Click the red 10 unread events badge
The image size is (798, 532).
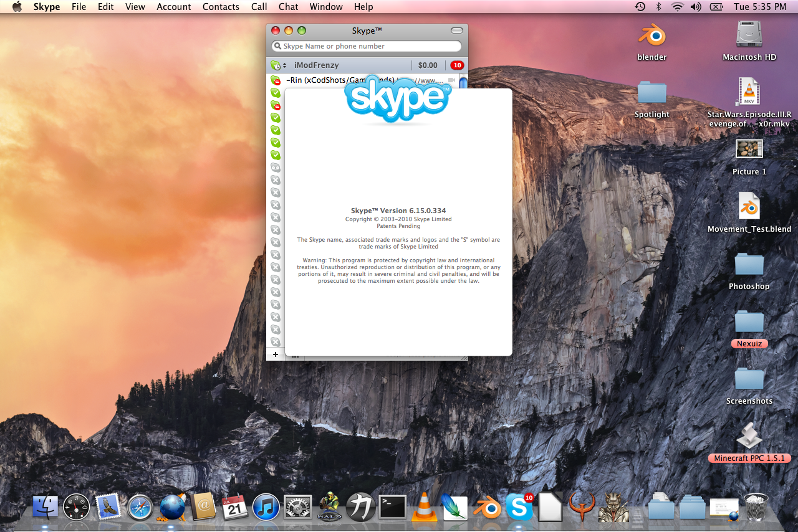point(457,65)
